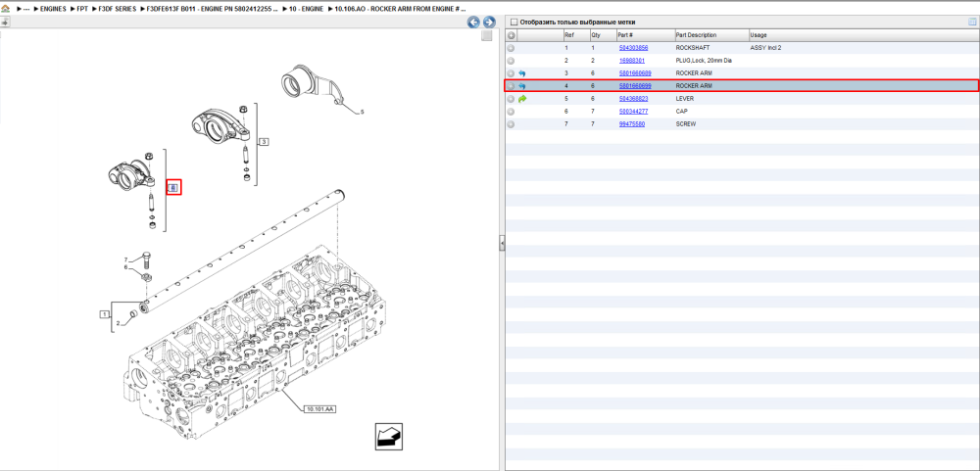Click callout 1 in diagram
The image size is (980, 471).
pyautogui.click(x=105, y=313)
